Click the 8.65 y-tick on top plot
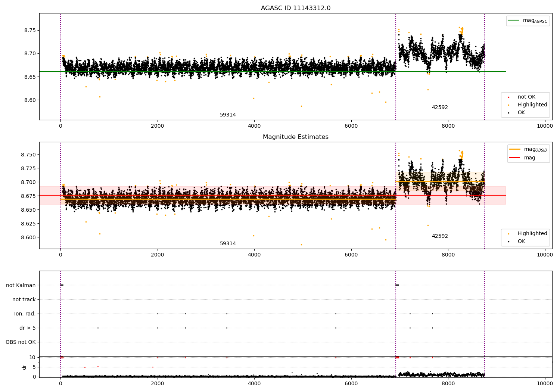 [30, 77]
